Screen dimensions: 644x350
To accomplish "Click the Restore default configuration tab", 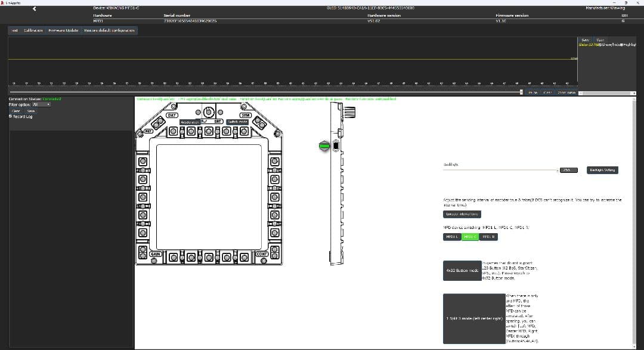I will coord(110,30).
